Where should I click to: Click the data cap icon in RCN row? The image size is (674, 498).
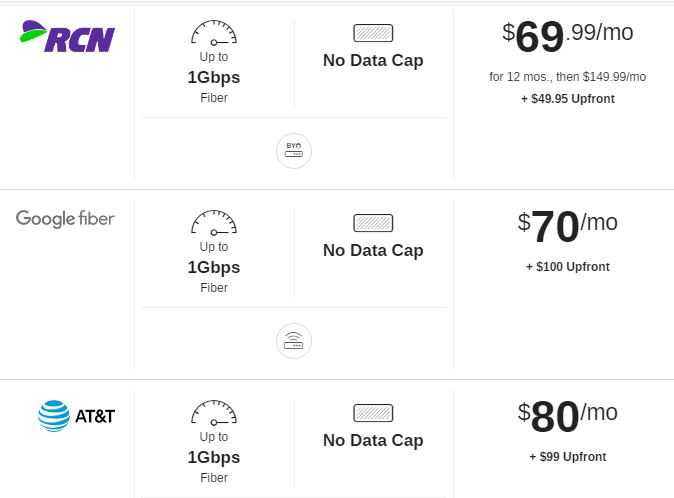point(373,33)
